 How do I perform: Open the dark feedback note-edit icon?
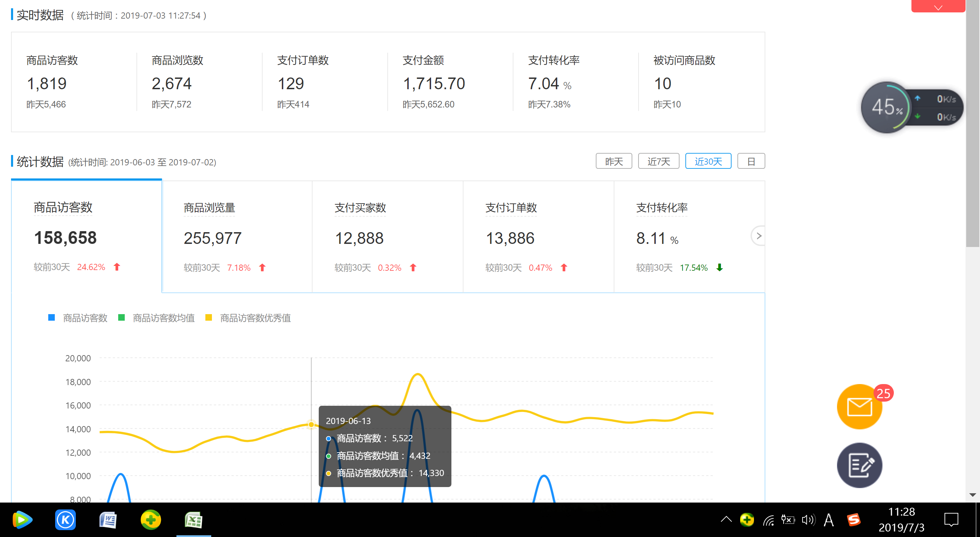[859, 465]
